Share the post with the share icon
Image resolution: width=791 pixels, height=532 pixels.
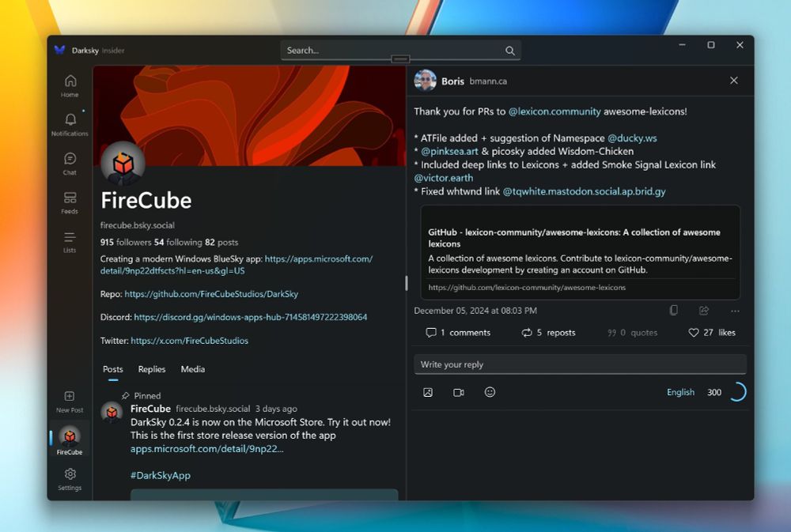[x=704, y=311]
